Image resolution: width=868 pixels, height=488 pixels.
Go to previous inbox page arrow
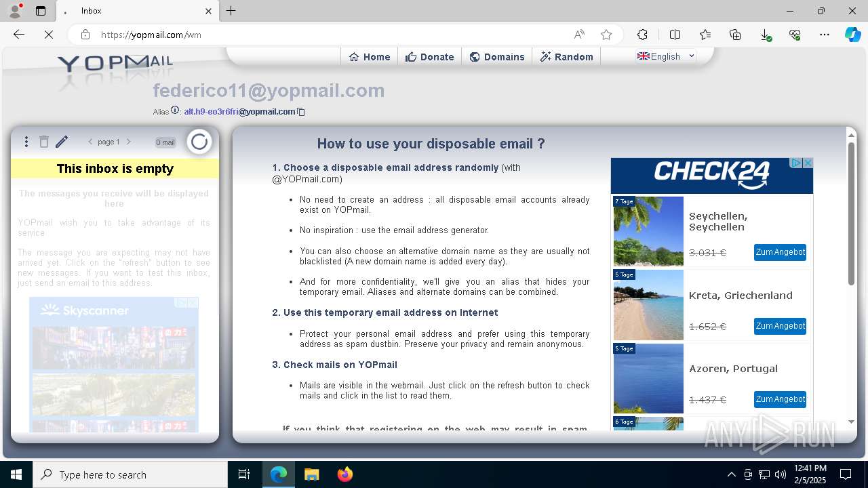(90, 142)
